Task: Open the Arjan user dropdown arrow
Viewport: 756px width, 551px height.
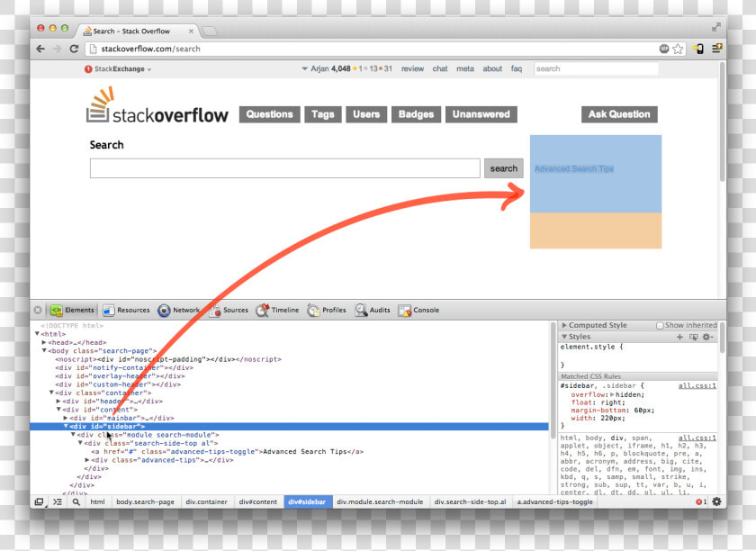Action: 305,68
